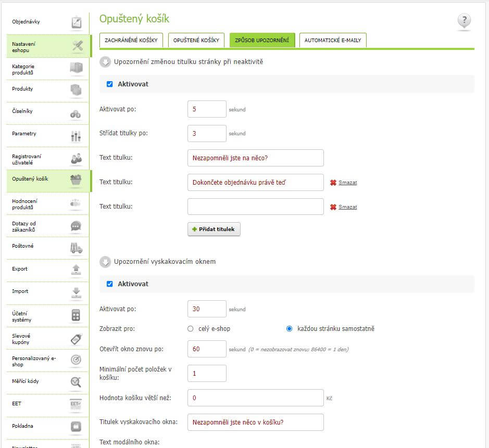Viewport: 489px width, 448px height.
Task: Select 'každou stránku samostatně' radio option
Action: 289,329
